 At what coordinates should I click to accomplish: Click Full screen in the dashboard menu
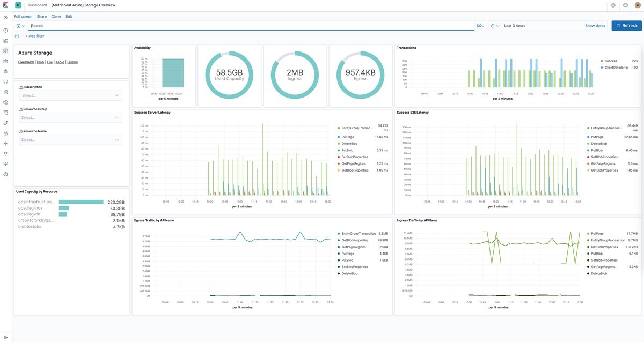click(x=23, y=17)
